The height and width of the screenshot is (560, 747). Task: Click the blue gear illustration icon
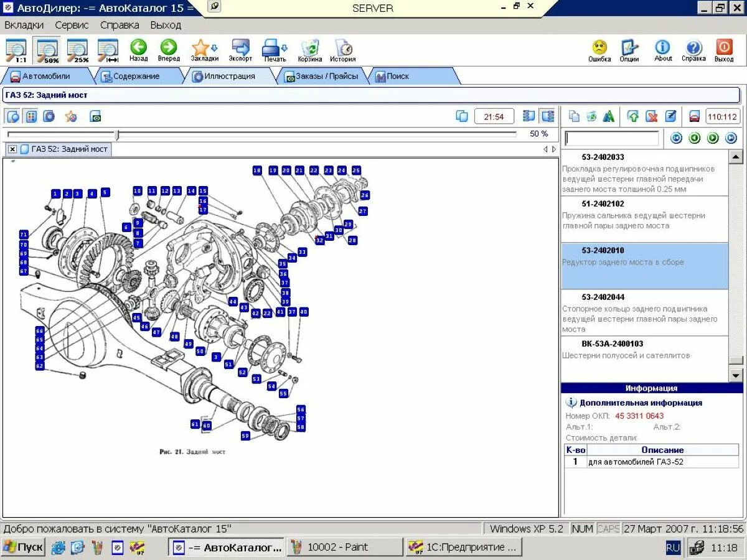[49, 116]
